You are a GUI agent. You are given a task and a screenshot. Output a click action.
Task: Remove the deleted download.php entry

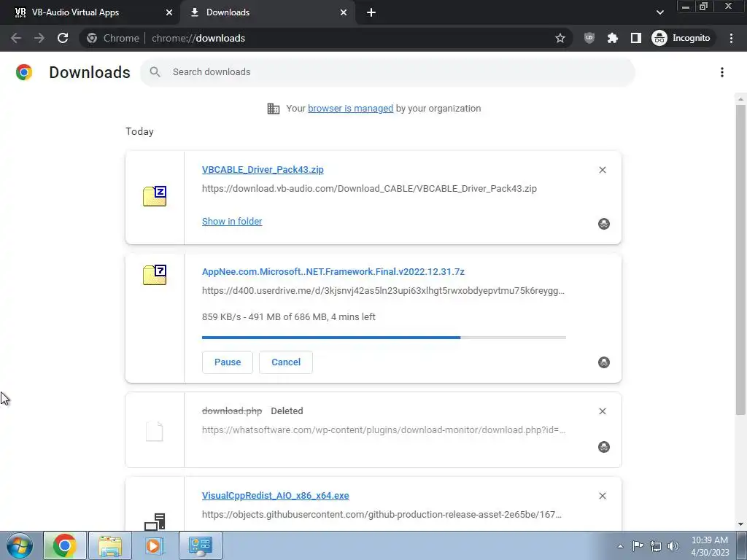(x=602, y=411)
